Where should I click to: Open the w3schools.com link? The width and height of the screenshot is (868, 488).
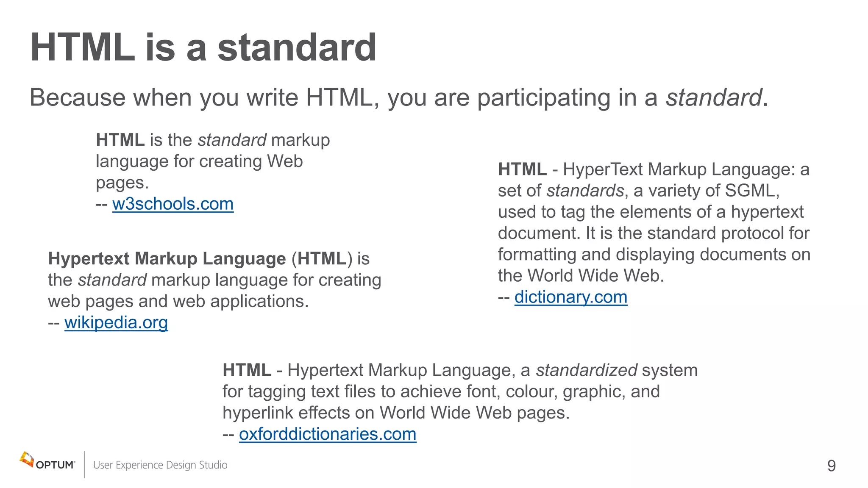(x=173, y=204)
